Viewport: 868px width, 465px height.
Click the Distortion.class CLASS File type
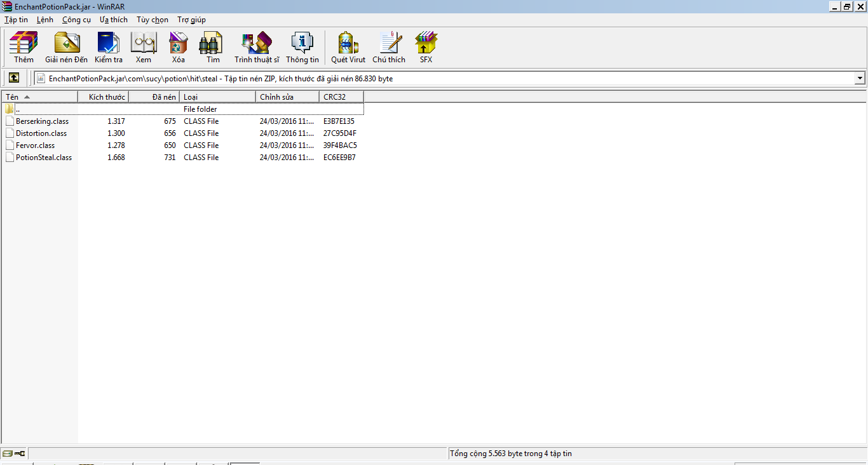pyautogui.click(x=201, y=133)
